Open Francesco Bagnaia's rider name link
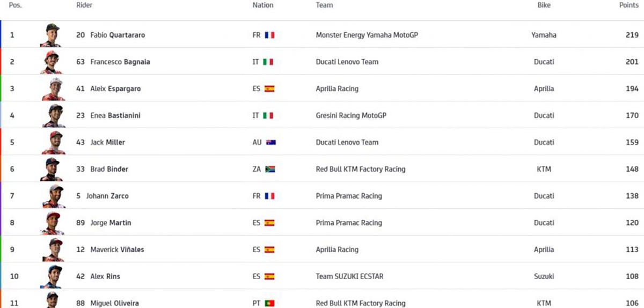 pyautogui.click(x=120, y=62)
